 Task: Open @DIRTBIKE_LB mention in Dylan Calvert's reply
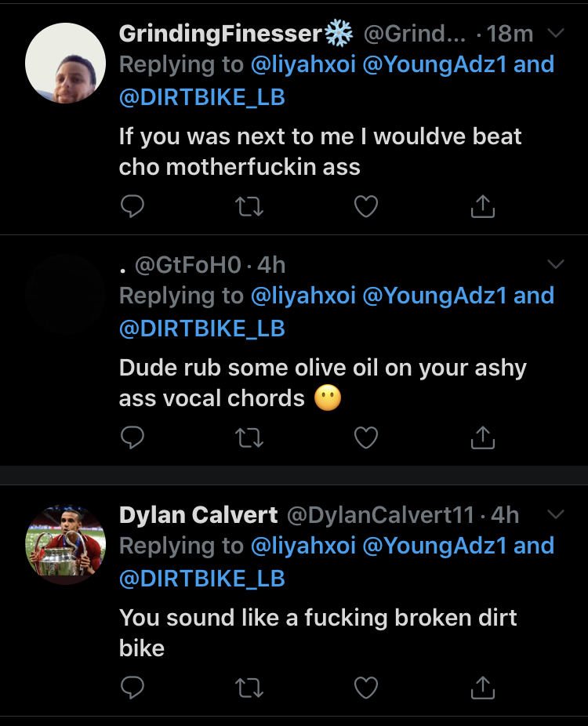201,579
